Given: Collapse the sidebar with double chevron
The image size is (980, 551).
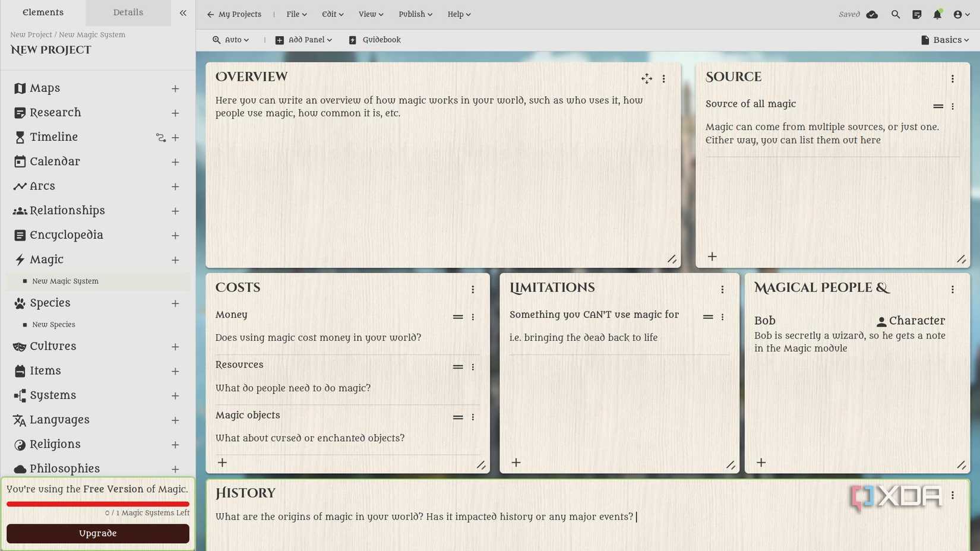Looking at the screenshot, I should click(183, 12).
